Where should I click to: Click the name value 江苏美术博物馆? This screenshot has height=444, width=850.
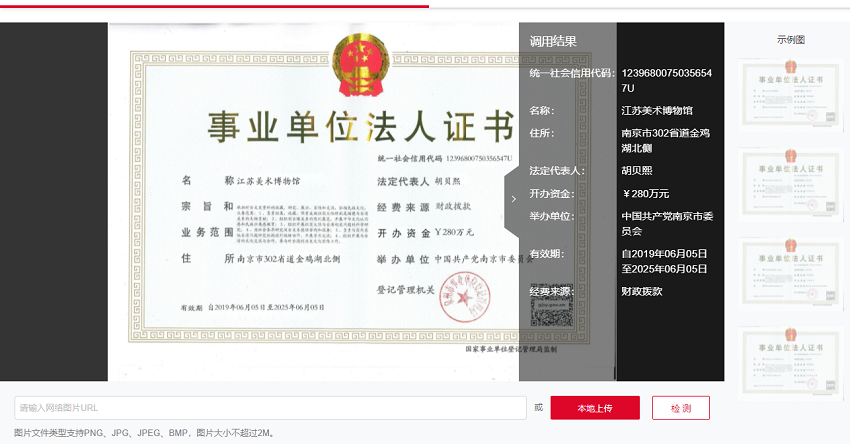[657, 111]
